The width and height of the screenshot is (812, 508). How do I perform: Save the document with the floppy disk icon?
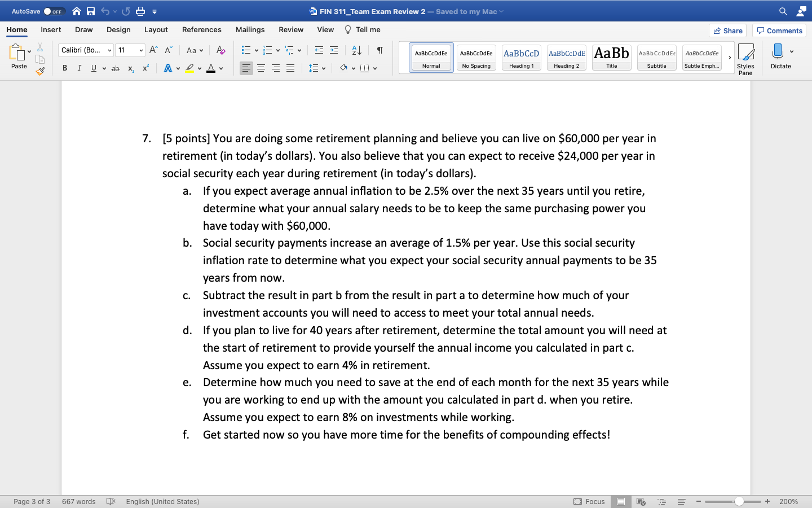point(91,11)
